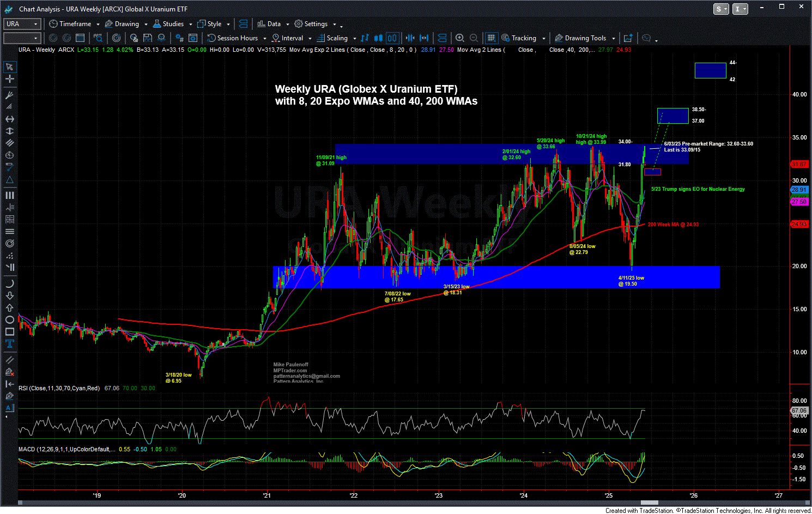
Task: Toggle the stacked panes button beside Data
Action: tap(244, 24)
